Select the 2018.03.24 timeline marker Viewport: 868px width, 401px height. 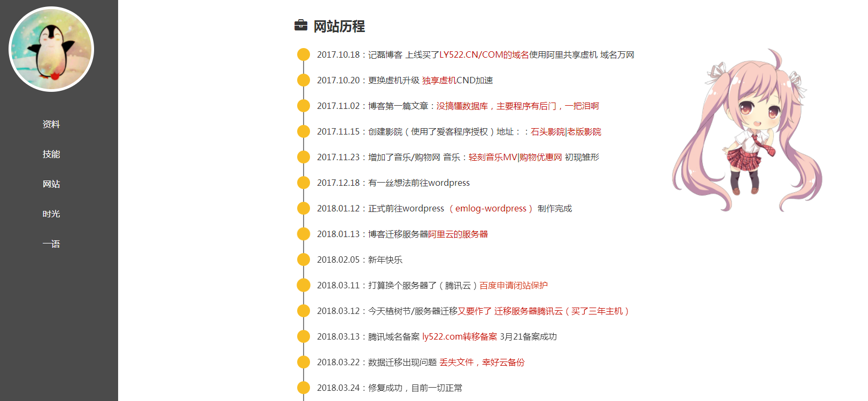(x=304, y=388)
